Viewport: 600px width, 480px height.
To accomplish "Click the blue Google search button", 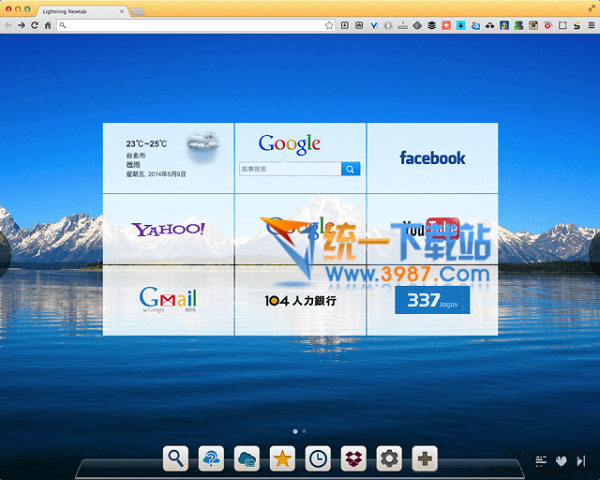I will click(350, 170).
